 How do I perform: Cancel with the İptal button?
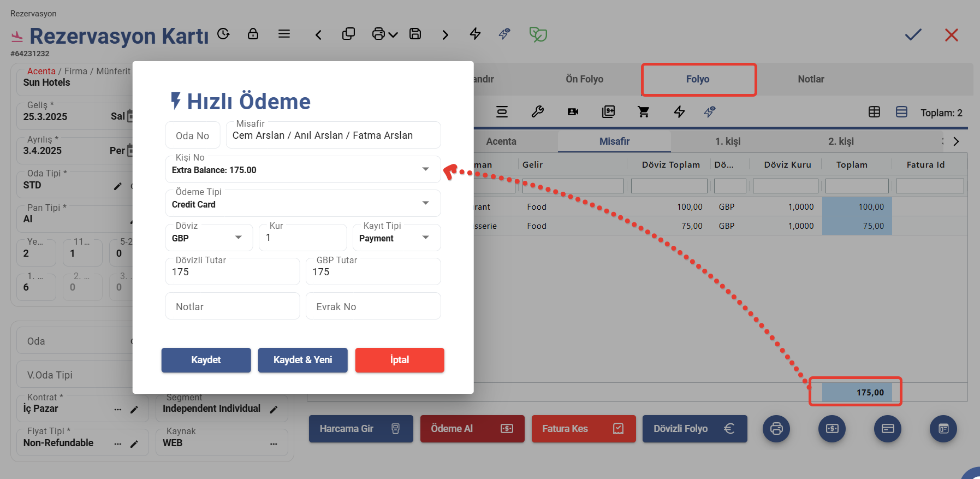tap(399, 360)
